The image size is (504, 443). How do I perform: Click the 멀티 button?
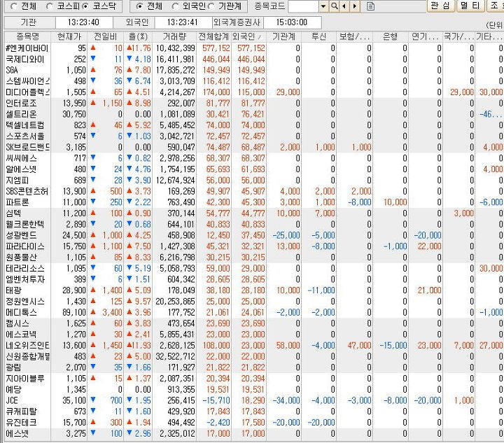coord(470,6)
